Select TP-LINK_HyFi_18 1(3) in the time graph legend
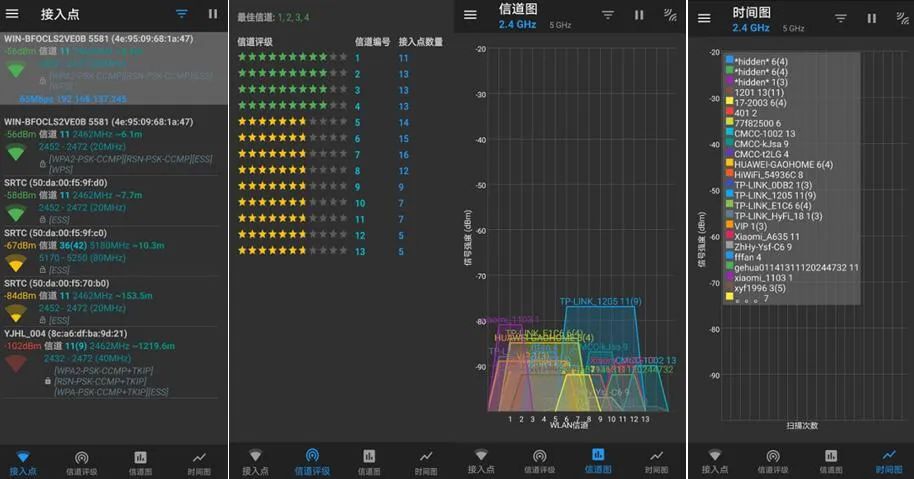Viewport: 914px width, 479px height. click(x=778, y=216)
